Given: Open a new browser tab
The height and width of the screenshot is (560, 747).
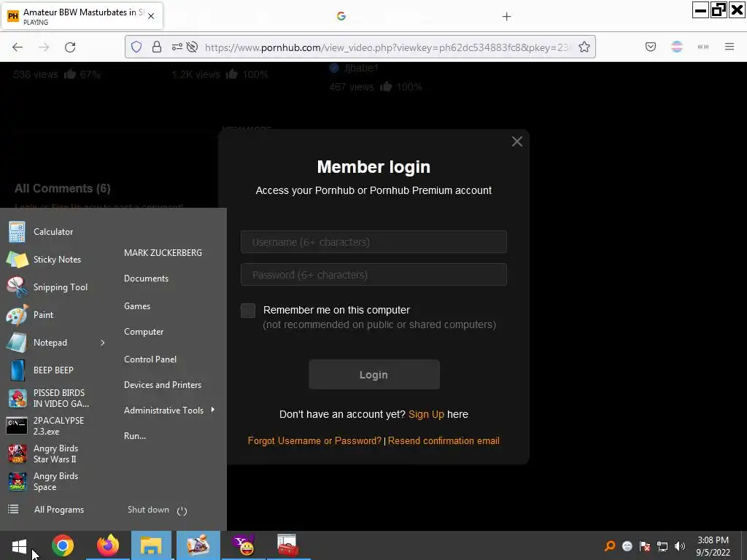Looking at the screenshot, I should (506, 17).
